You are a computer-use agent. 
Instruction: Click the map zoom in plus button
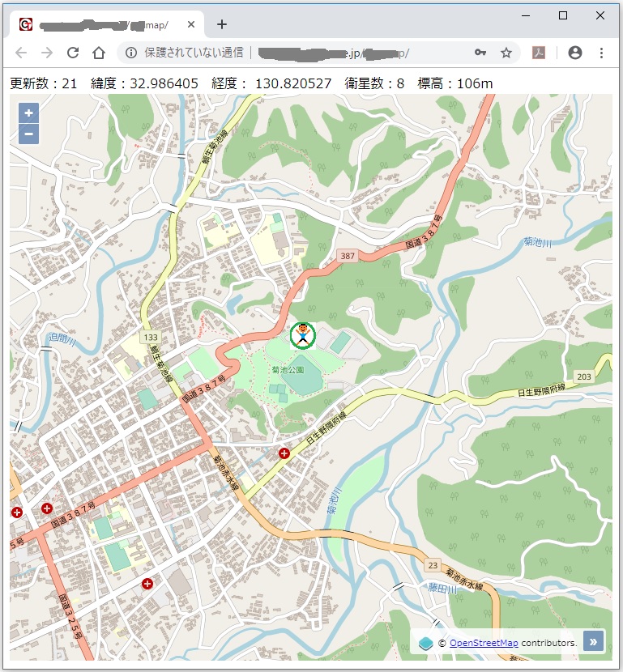point(28,113)
